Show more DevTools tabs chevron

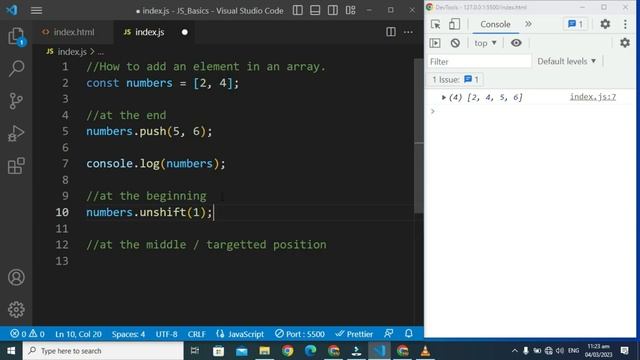tap(528, 24)
